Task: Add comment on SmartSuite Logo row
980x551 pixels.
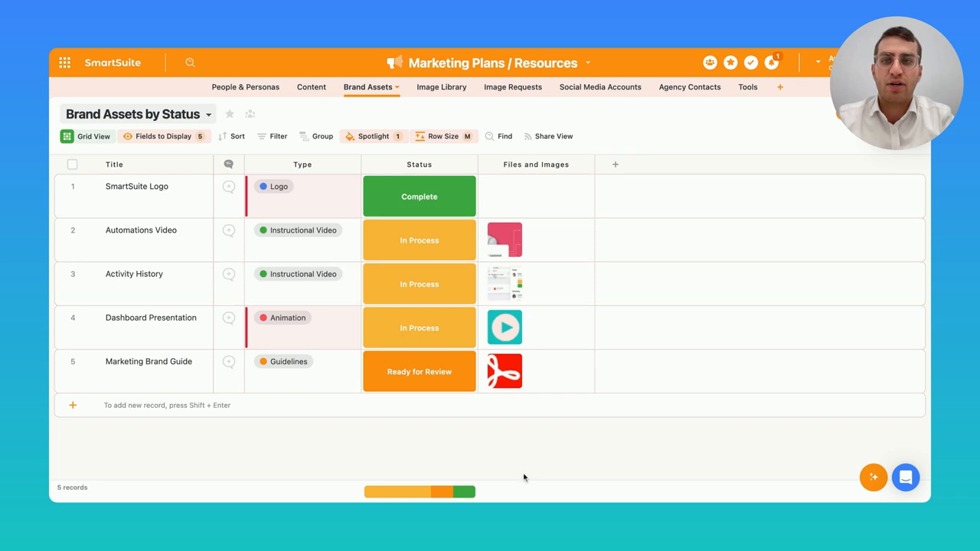Action: coord(228,187)
